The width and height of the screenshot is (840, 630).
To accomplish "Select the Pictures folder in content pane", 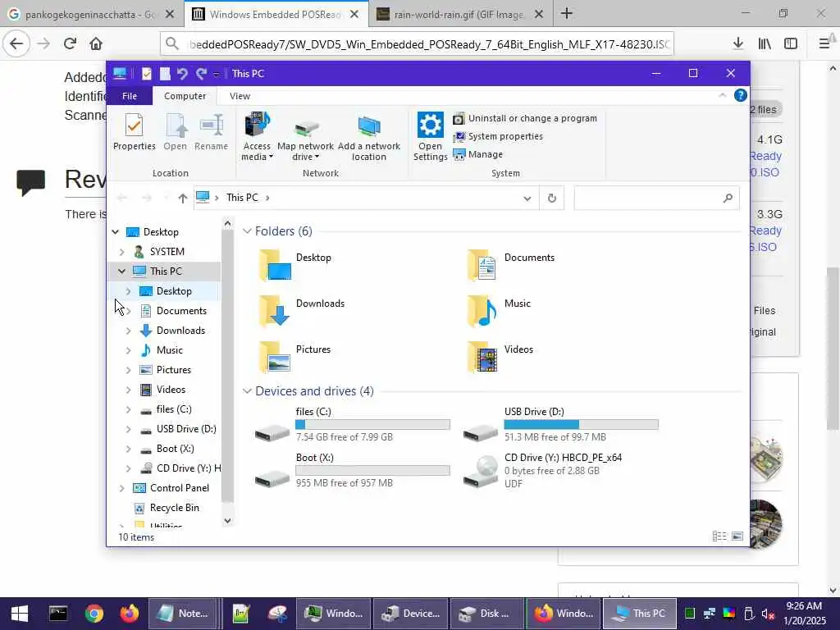I will (295, 357).
